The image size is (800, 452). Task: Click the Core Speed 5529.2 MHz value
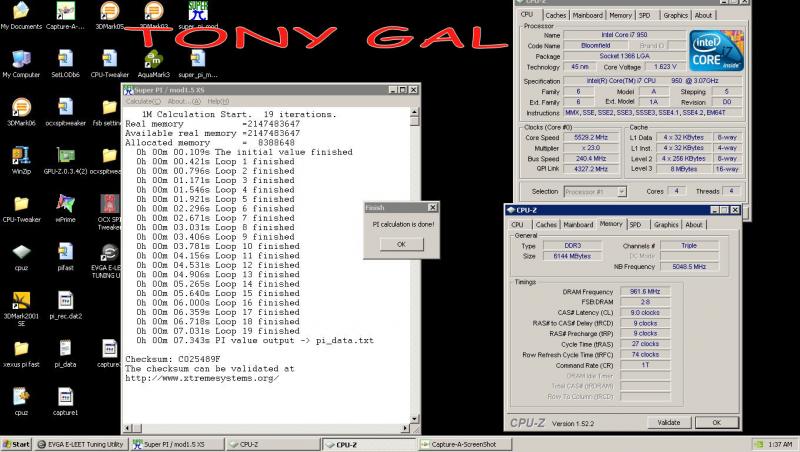coord(591,137)
